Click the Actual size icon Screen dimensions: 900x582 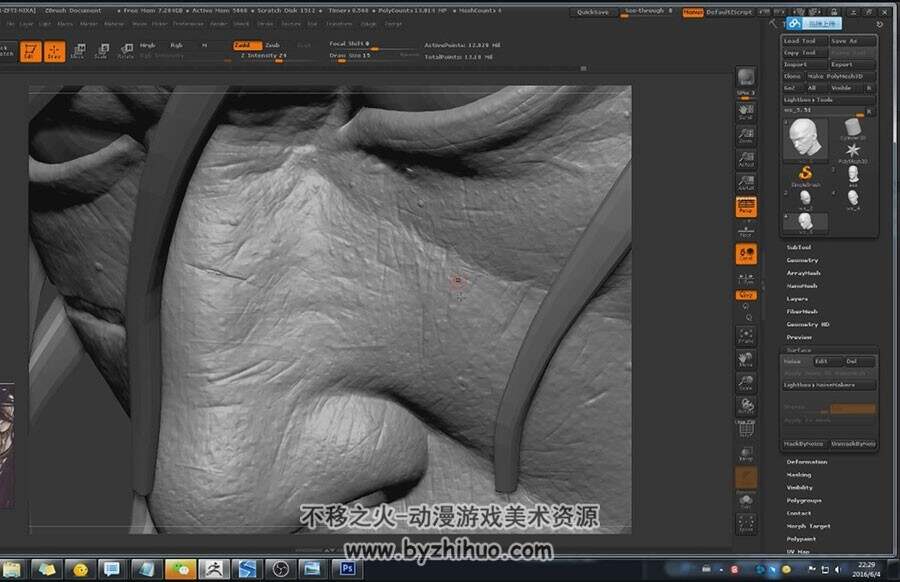pos(746,159)
